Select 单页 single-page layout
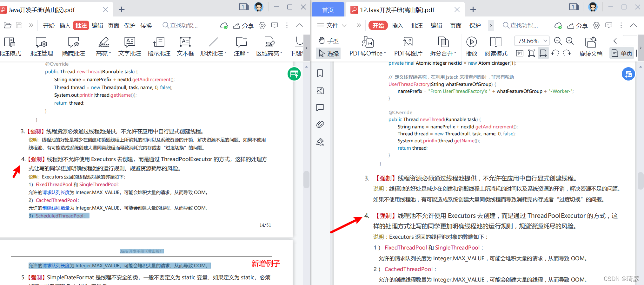 point(622,53)
